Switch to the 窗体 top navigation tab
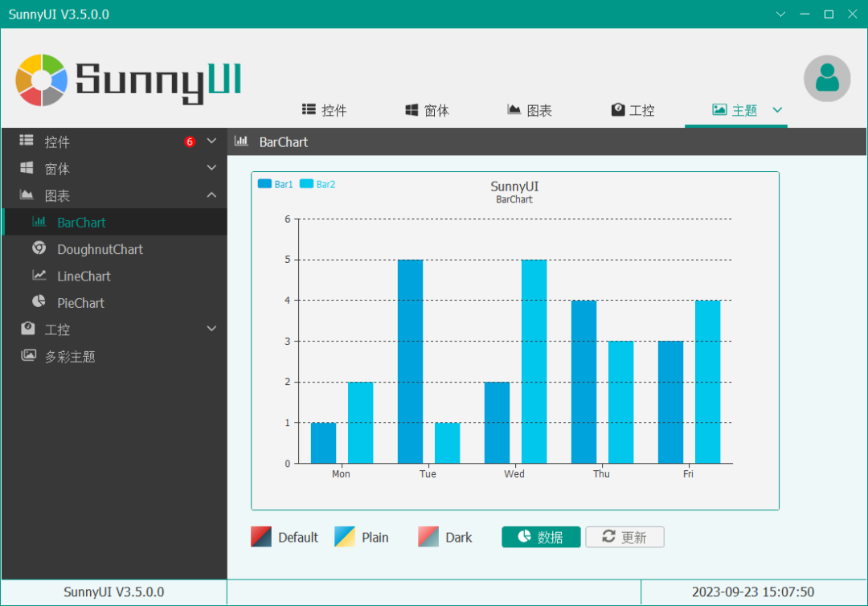 427,110
